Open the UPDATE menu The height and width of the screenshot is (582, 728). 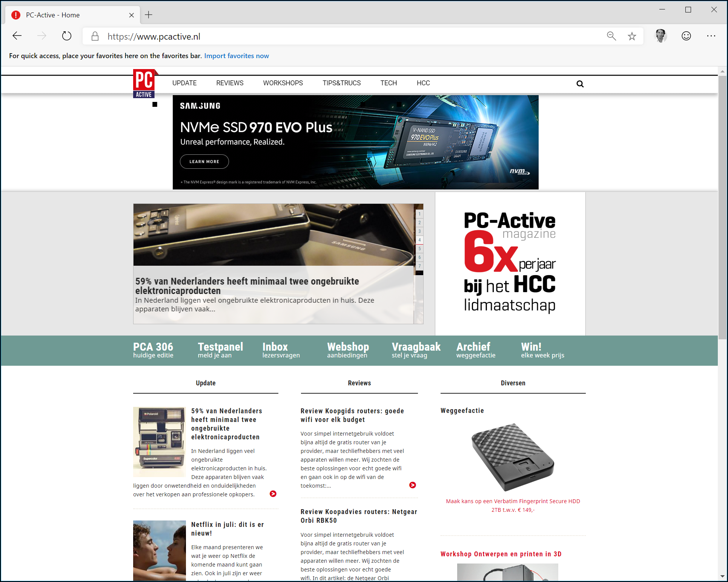pos(184,83)
